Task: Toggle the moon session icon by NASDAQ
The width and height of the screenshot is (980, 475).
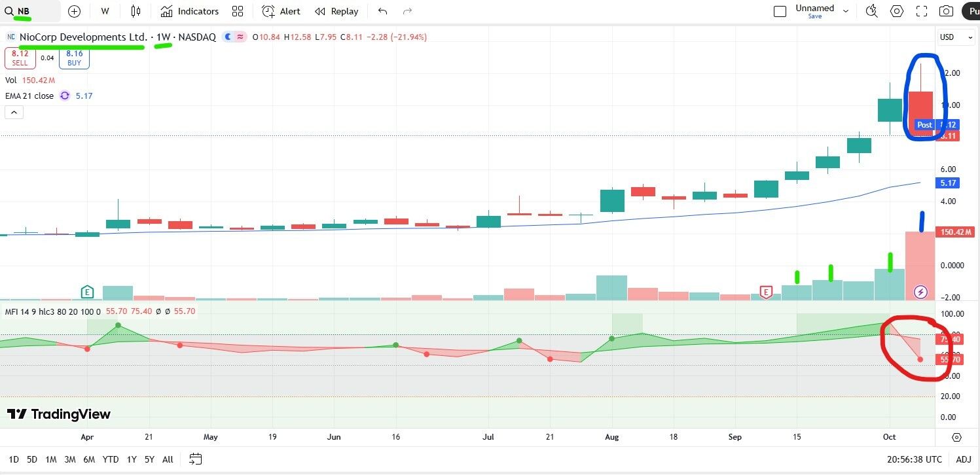Action: pyautogui.click(x=228, y=37)
